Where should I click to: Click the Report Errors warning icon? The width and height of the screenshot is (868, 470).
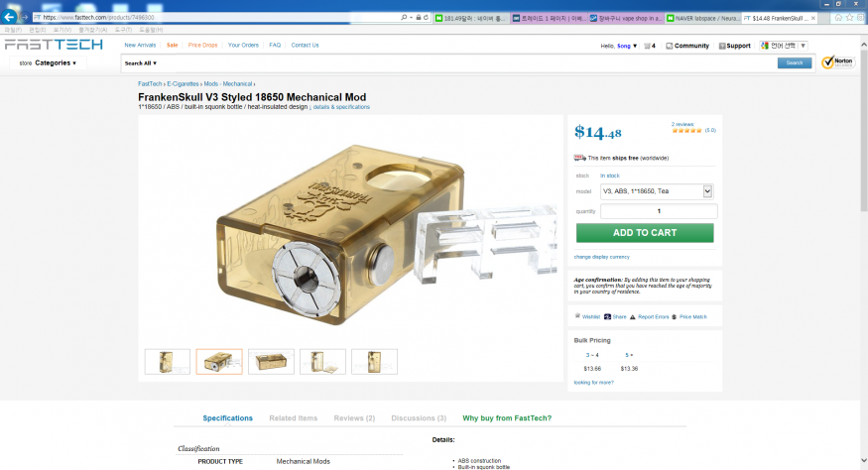(x=633, y=316)
